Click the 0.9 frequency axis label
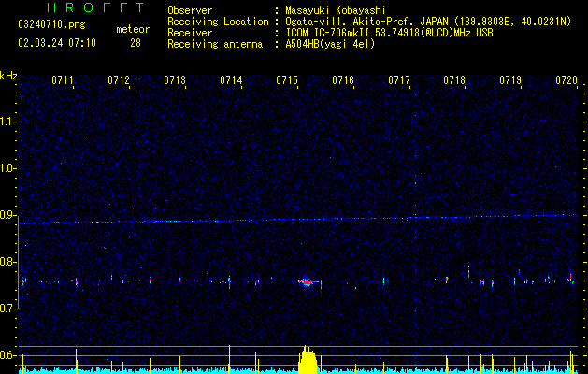This screenshot has height=374, width=588. [7, 215]
